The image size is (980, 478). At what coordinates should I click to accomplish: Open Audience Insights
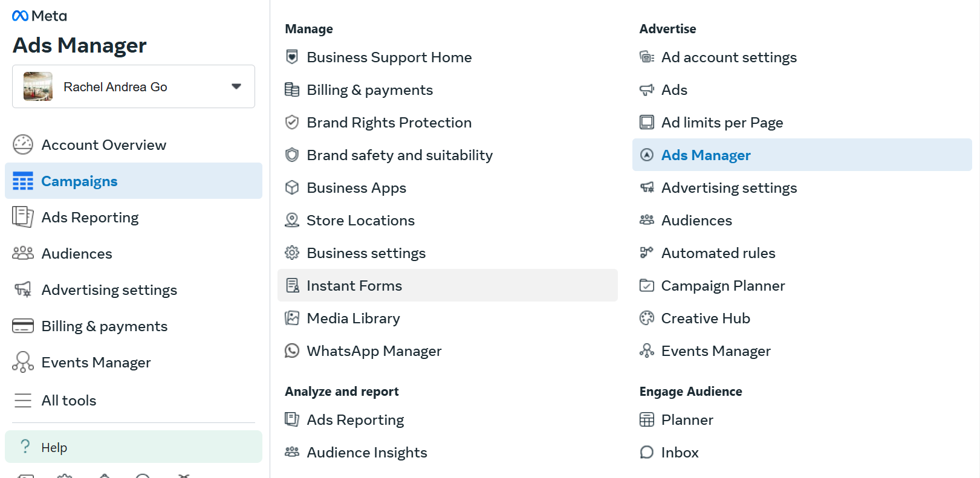(x=447, y=453)
